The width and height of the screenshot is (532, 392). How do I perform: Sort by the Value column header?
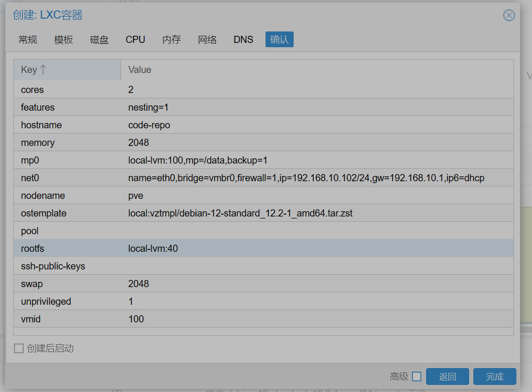317,70
